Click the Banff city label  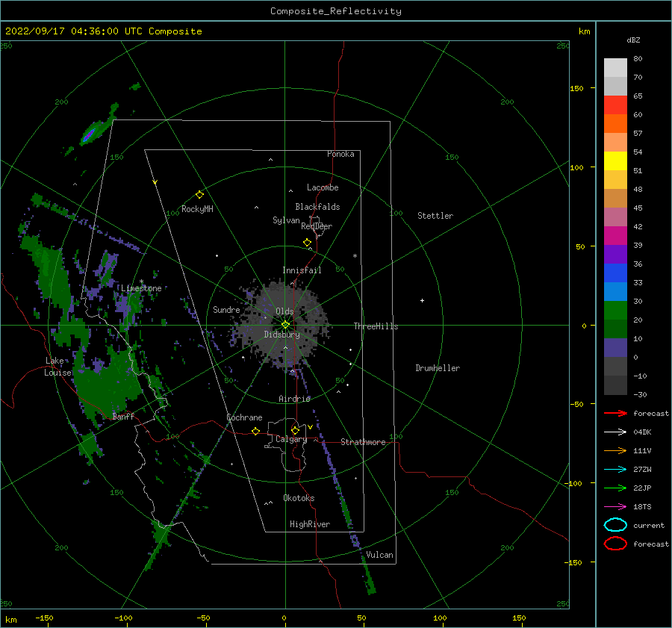tap(123, 417)
